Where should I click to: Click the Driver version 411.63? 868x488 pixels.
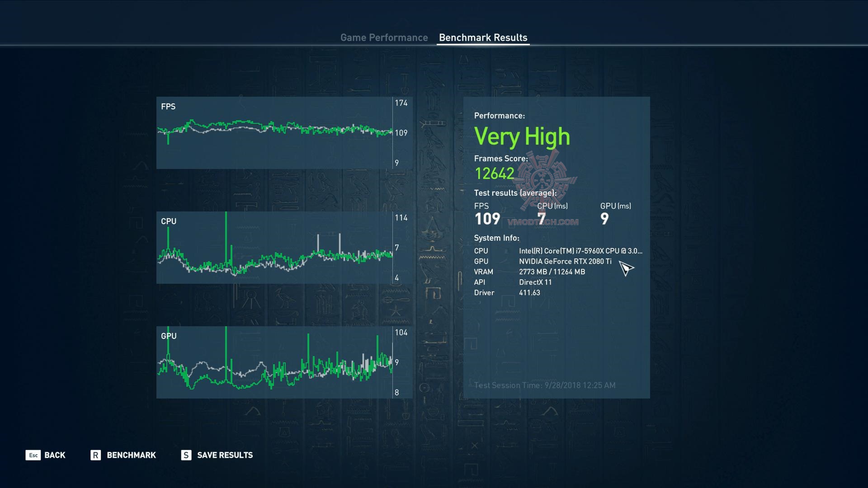pos(529,292)
